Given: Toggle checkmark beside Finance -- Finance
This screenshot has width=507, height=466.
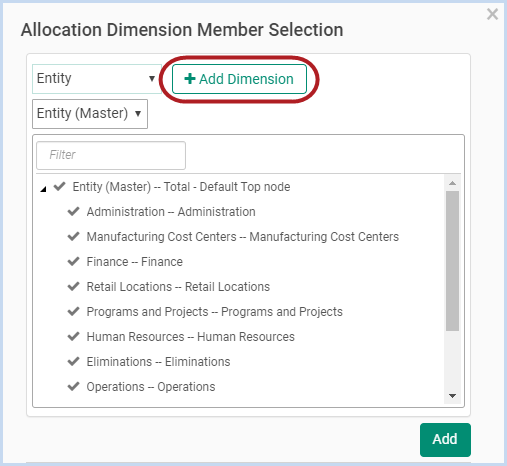Looking at the screenshot, I should click(x=73, y=261).
